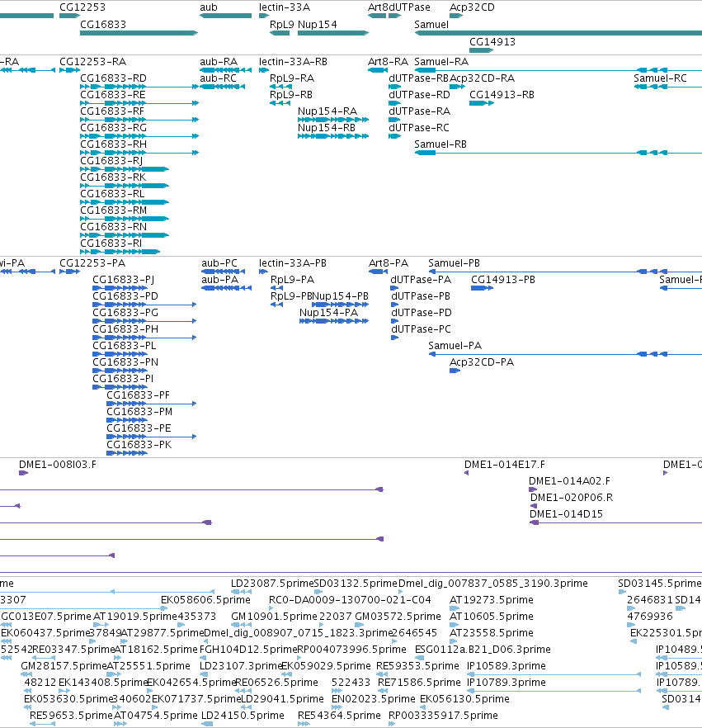Screen dimensions: 702x728
Task: Click protein aub-PA
Action: tap(220, 280)
